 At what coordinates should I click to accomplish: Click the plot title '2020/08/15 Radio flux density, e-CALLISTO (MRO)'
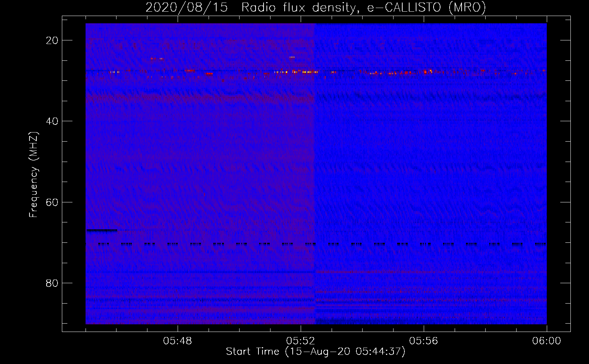coord(316,7)
